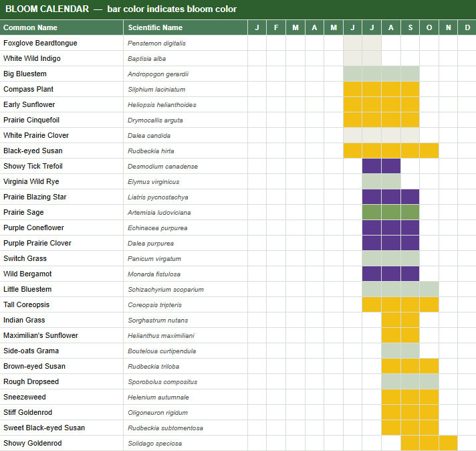Click Desmodium canadense scientific name

185,166
